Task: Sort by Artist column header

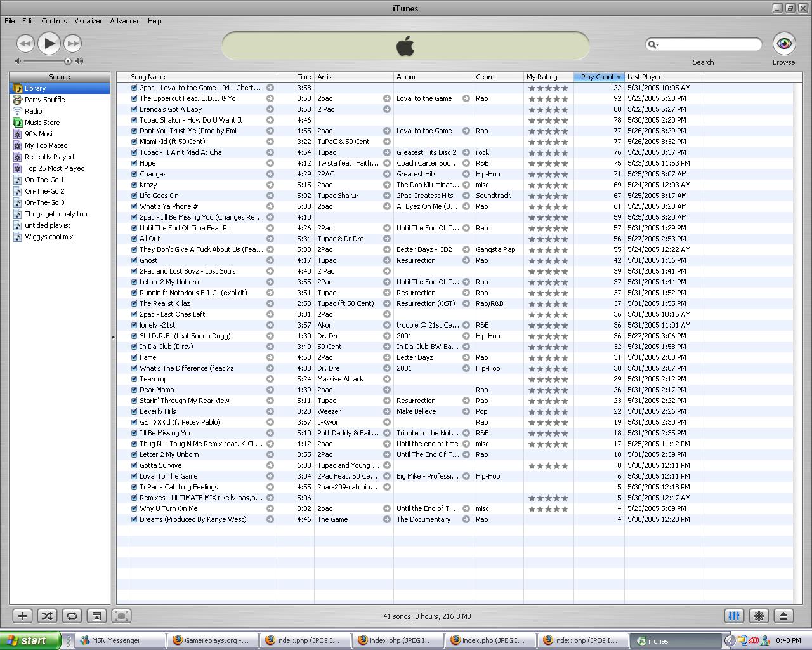Action: pos(354,77)
